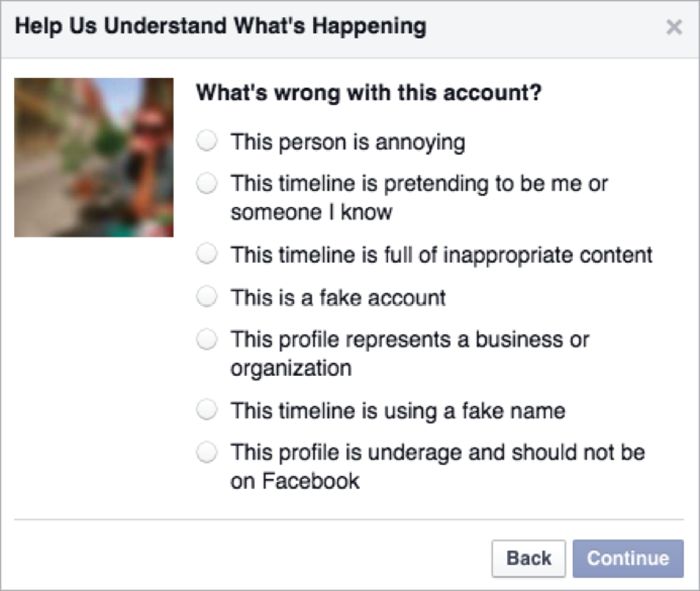Screen dimensions: 700x591
Task: Close the dialog with the X icon
Action: point(674,28)
